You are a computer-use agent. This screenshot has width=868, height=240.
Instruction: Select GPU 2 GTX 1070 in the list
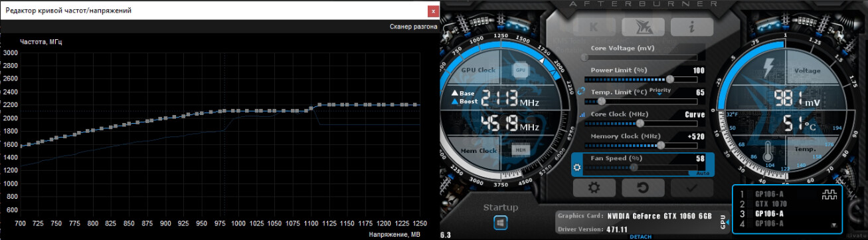(x=771, y=203)
